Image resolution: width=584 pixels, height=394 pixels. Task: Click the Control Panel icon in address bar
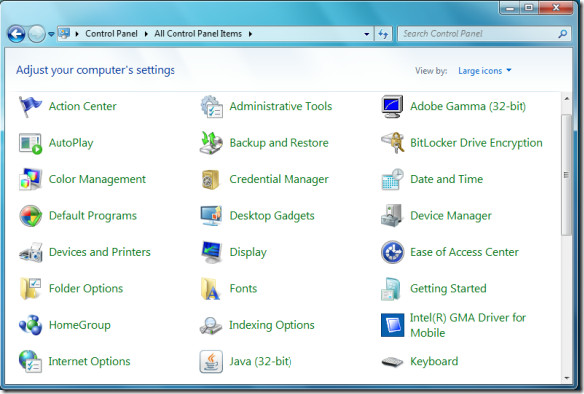64,34
